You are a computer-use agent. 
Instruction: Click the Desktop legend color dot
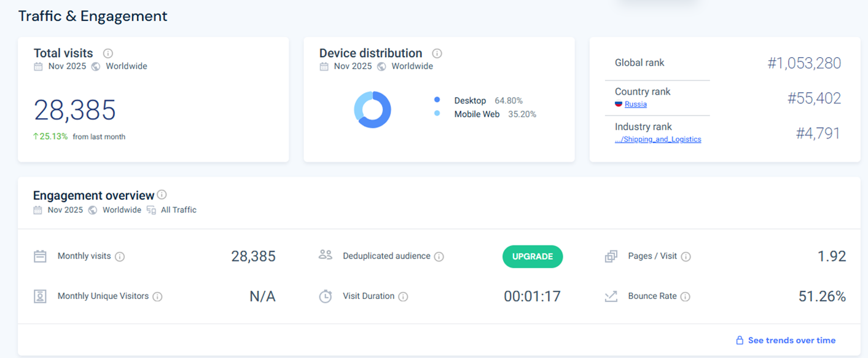[x=437, y=100]
